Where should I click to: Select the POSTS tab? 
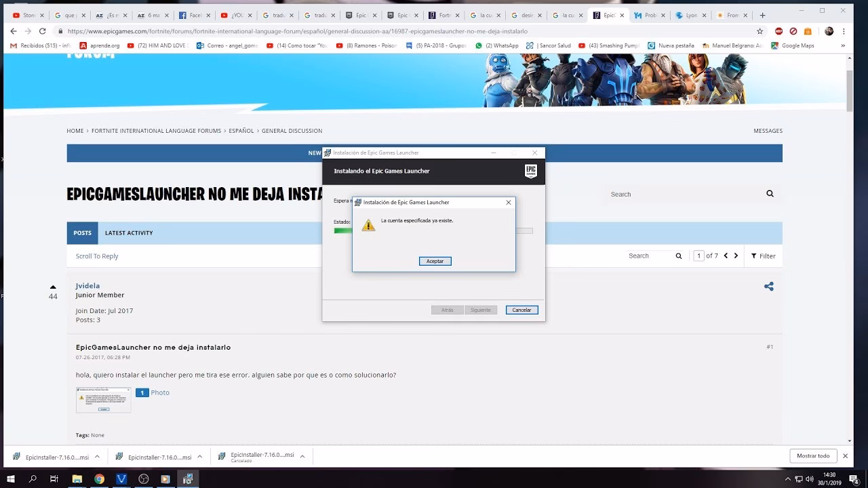83,232
